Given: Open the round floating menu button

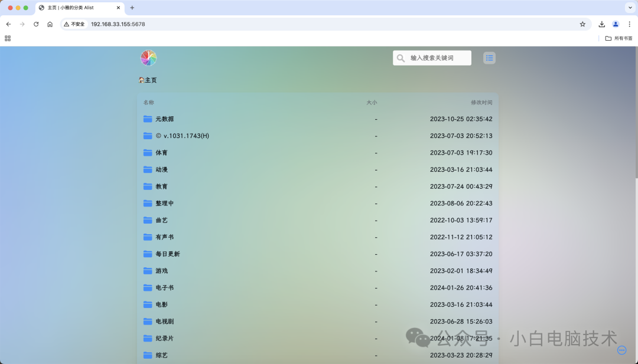Looking at the screenshot, I should [x=621, y=350].
